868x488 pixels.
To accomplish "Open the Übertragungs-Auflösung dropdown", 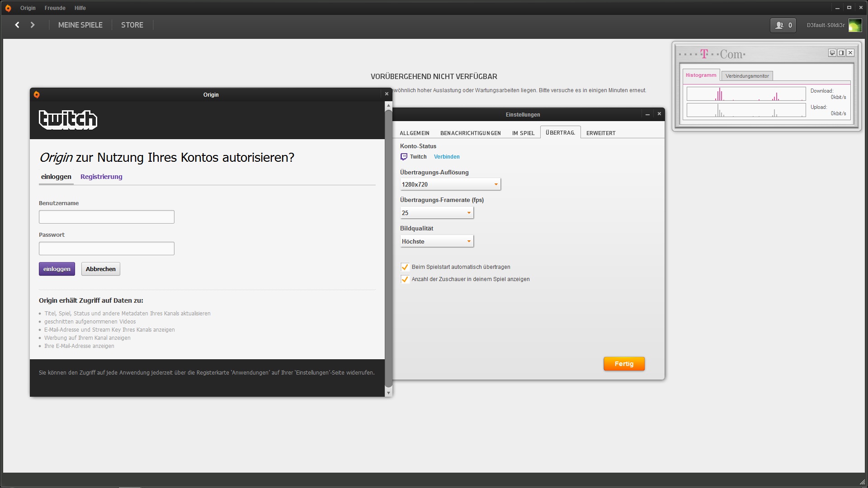I will point(450,184).
